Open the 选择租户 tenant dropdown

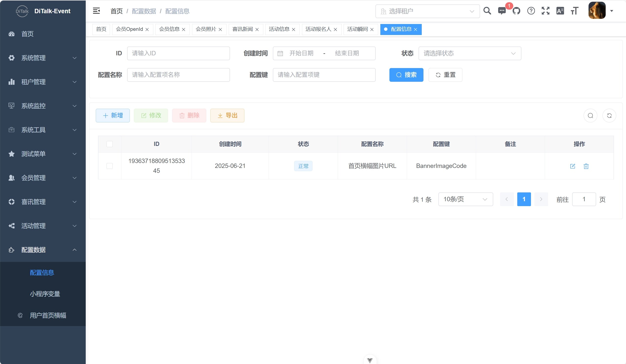(427, 11)
